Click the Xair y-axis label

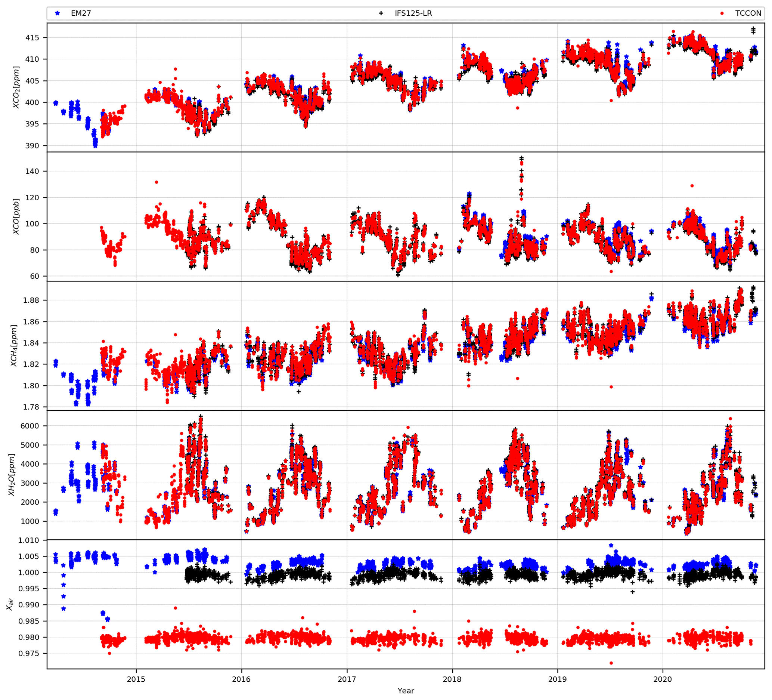click(x=10, y=604)
